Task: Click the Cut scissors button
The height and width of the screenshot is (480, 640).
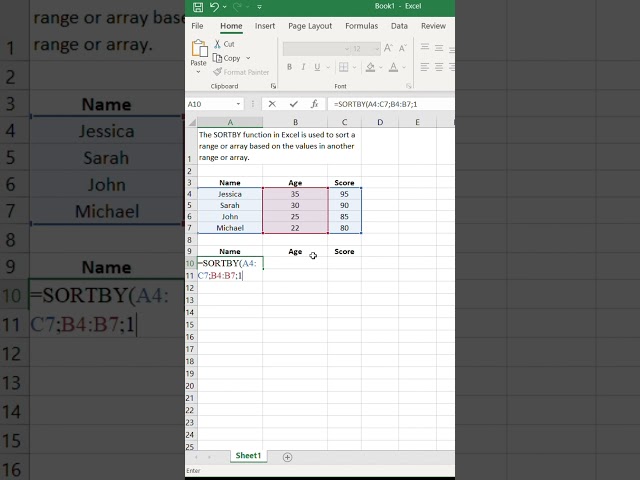Action: click(x=224, y=44)
